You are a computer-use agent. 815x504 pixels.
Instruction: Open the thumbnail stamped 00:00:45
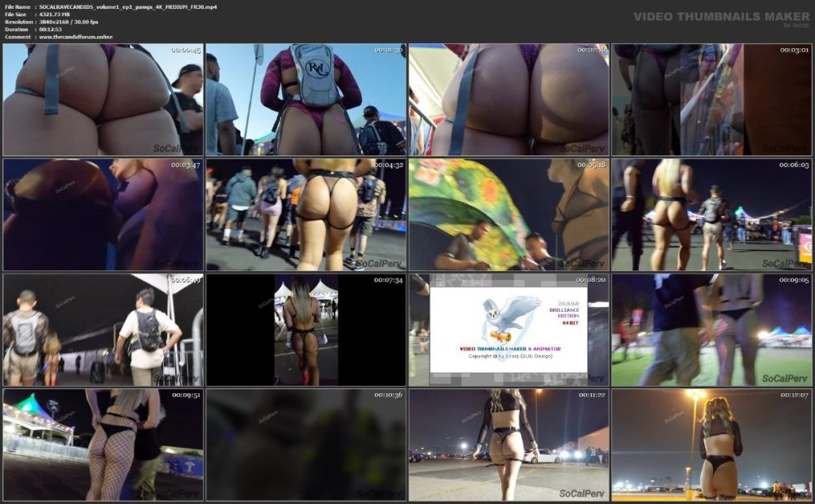103,99
